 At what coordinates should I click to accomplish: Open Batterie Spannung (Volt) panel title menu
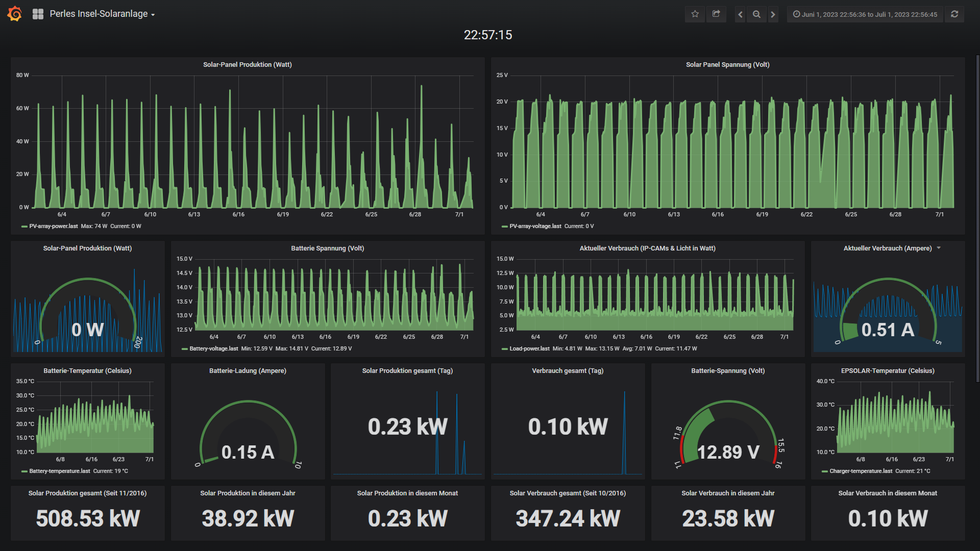pos(327,248)
